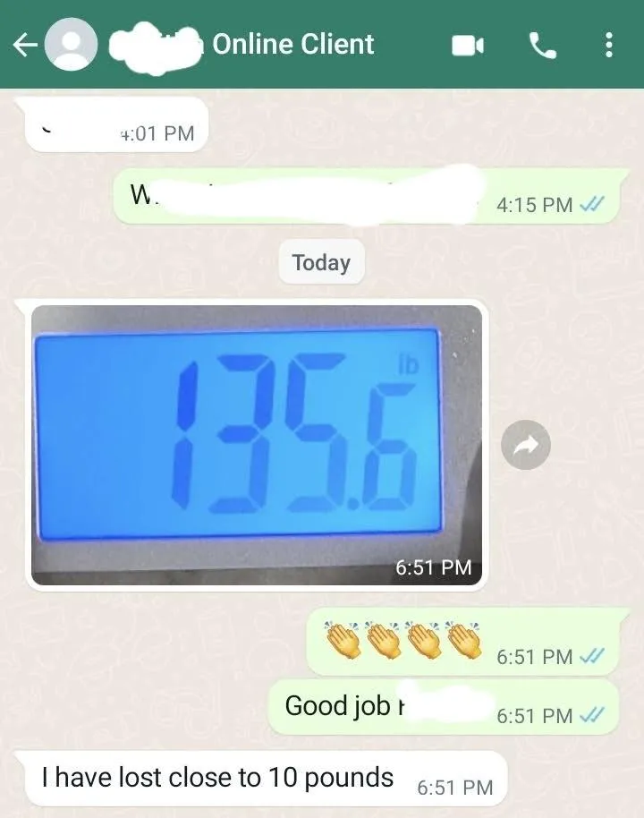Tap the 6:51 PM timestamp on photo
Screen dimensions: 644x818
coord(434,567)
